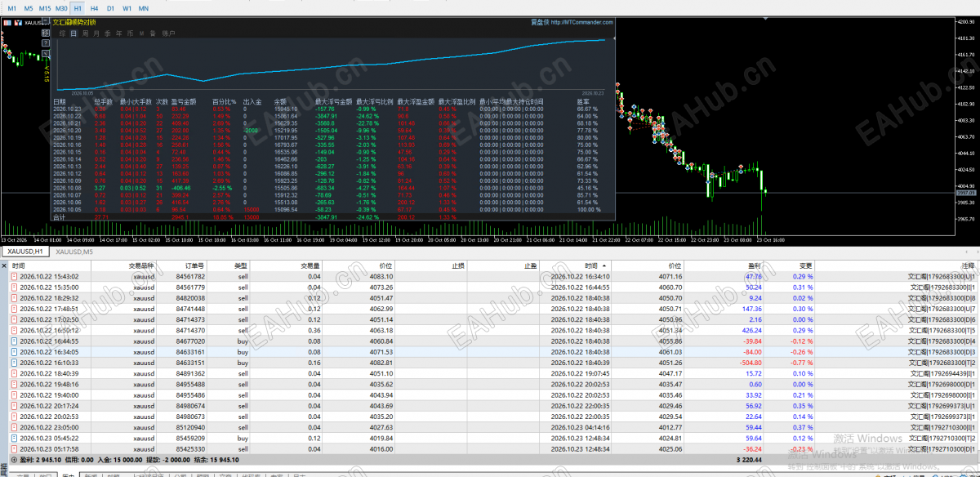The width and height of the screenshot is (980, 477).
Task: Click the 日期 header in stats panel
Action: click(x=60, y=101)
